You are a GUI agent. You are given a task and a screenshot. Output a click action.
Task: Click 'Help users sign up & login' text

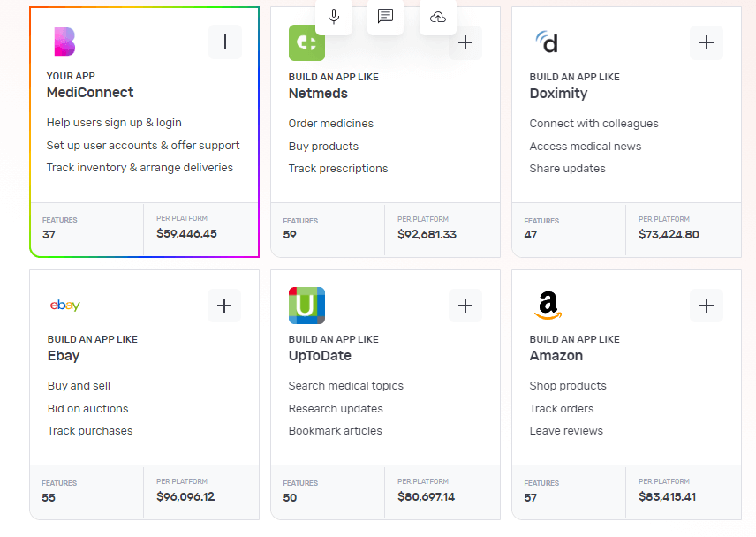click(x=114, y=123)
